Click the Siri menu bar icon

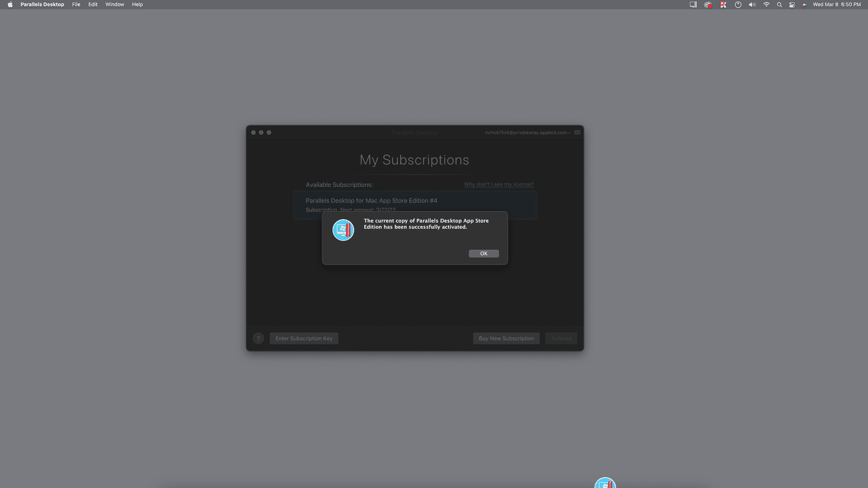pyautogui.click(x=804, y=5)
